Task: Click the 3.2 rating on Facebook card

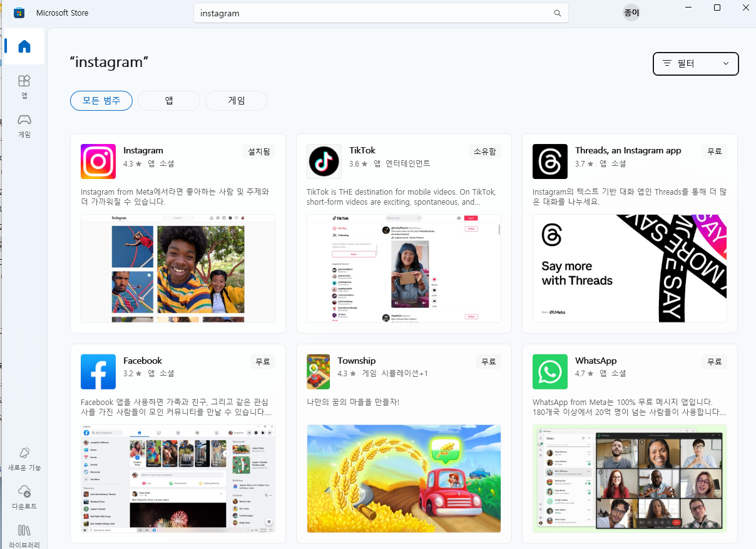Action: click(132, 374)
